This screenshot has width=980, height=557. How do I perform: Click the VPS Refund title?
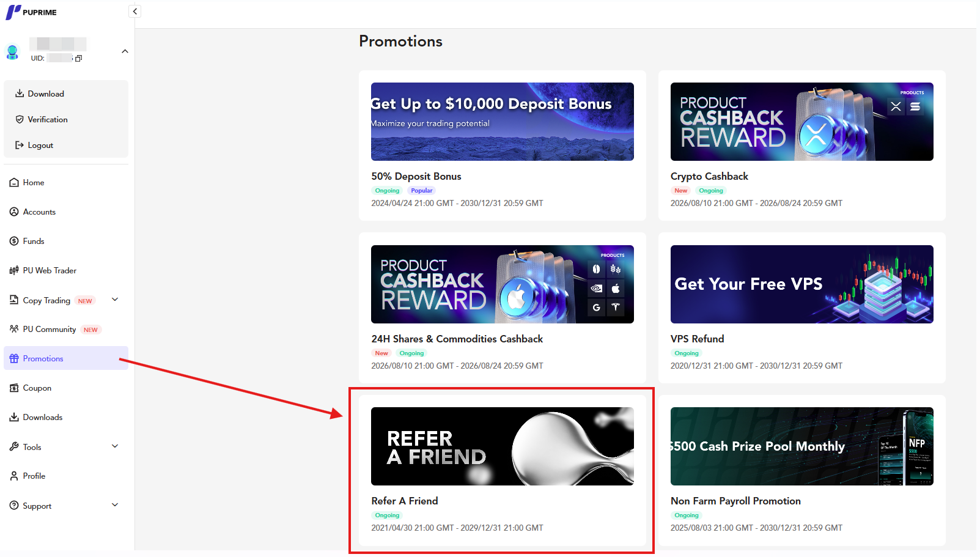coord(697,339)
